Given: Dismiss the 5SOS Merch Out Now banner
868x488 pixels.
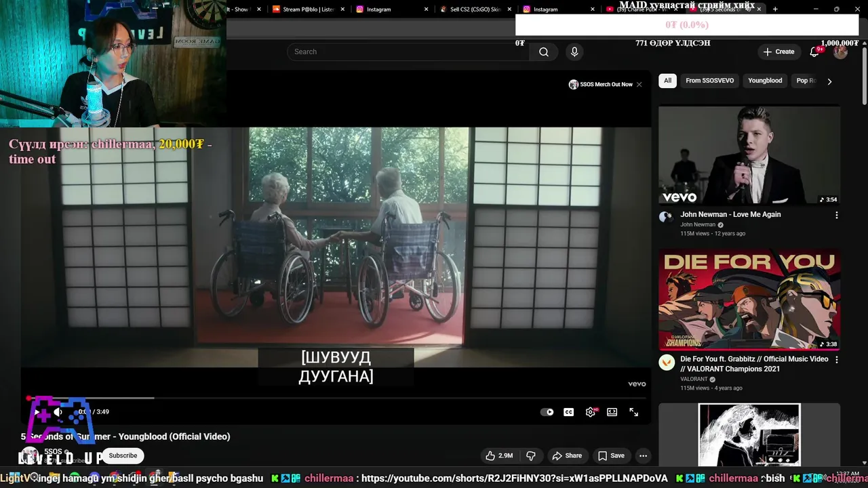Looking at the screenshot, I should [x=639, y=85].
